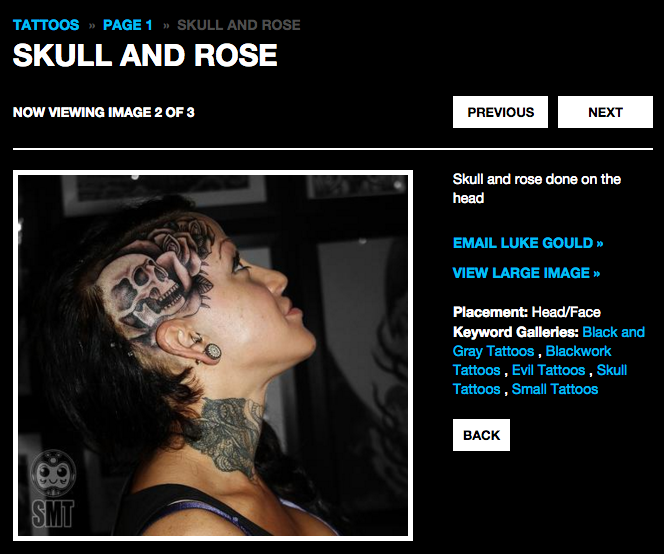Click the SMT watermark lettering
This screenshot has width=664, height=554.
(x=53, y=513)
